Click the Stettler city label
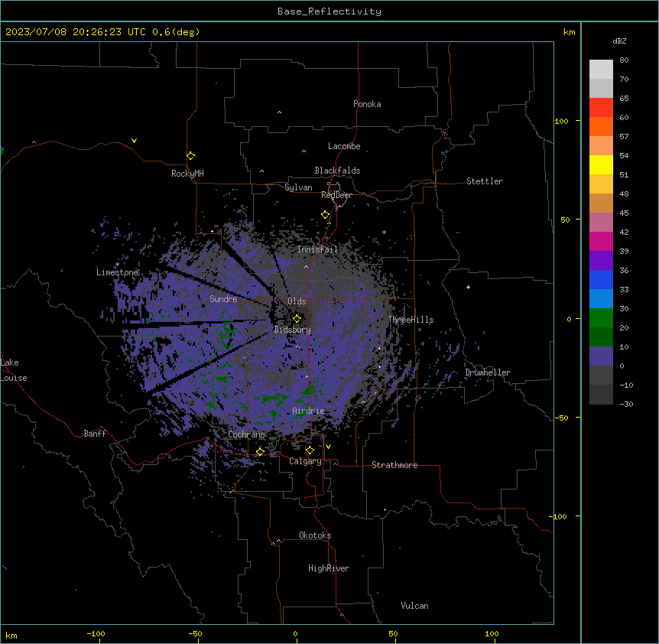The width and height of the screenshot is (659, 644). coord(485,181)
